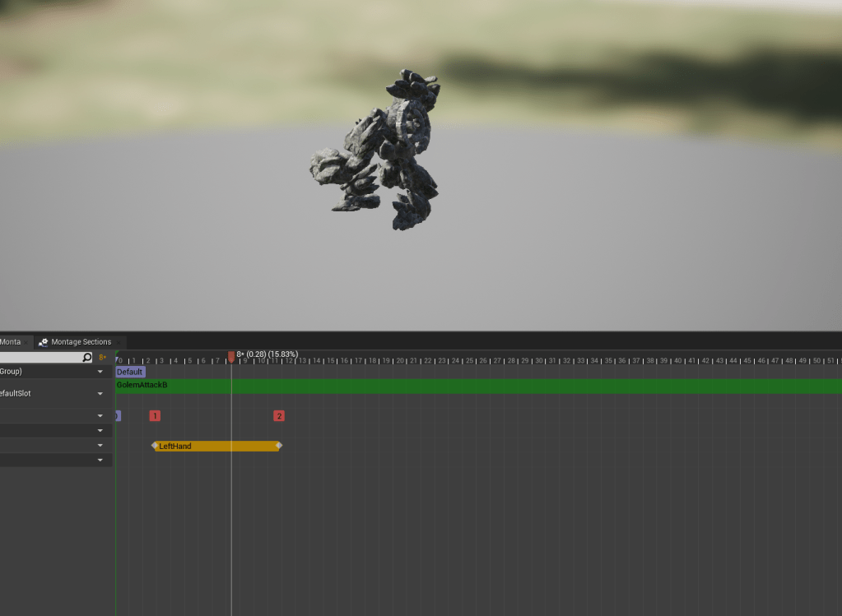The height and width of the screenshot is (616, 842).
Task: Click into the track search input field
Action: point(40,358)
